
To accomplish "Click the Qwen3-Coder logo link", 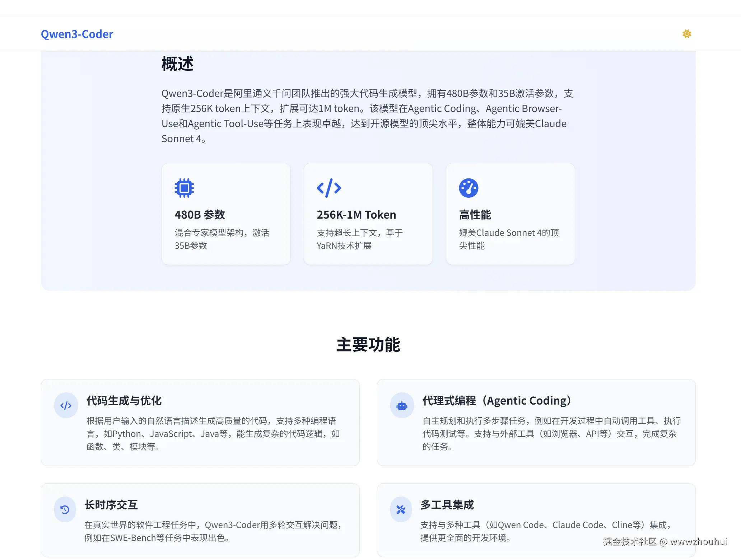I will [x=77, y=34].
